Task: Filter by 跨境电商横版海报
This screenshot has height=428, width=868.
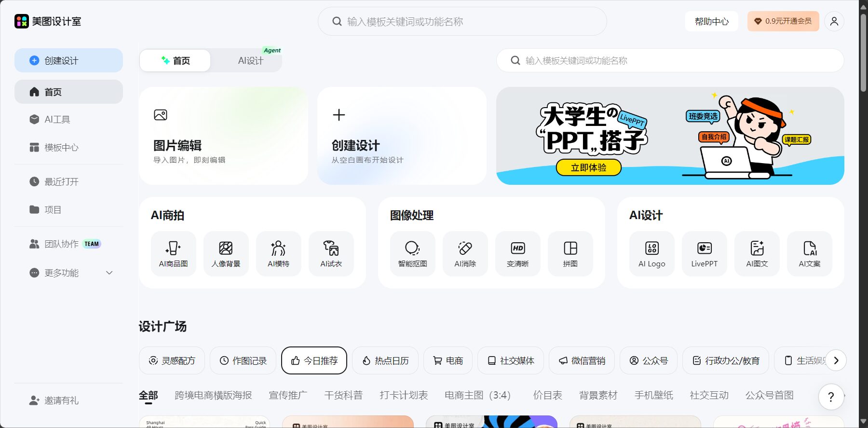Action: (x=213, y=395)
